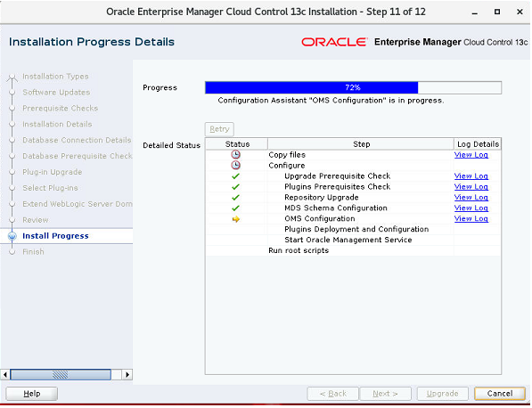The width and height of the screenshot is (532, 408).
Task: Click the Upgrade button
Action: (x=442, y=394)
